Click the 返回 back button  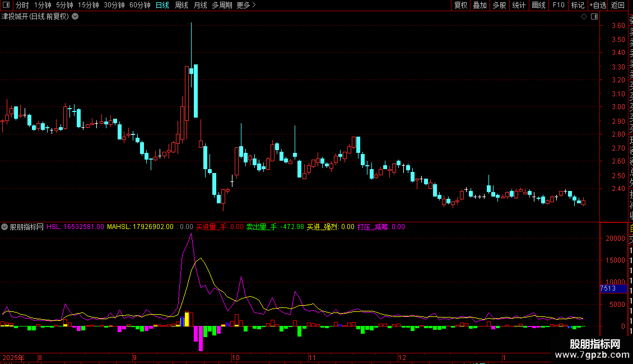(618, 5)
